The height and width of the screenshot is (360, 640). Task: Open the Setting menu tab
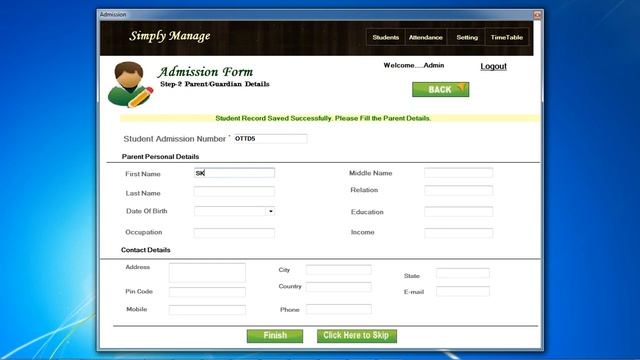pos(467,37)
